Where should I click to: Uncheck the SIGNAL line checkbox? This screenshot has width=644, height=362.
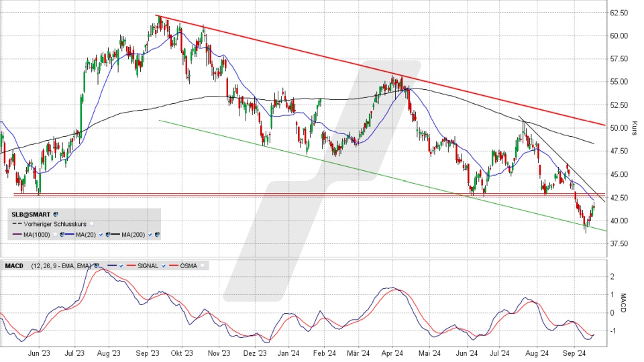point(164,266)
